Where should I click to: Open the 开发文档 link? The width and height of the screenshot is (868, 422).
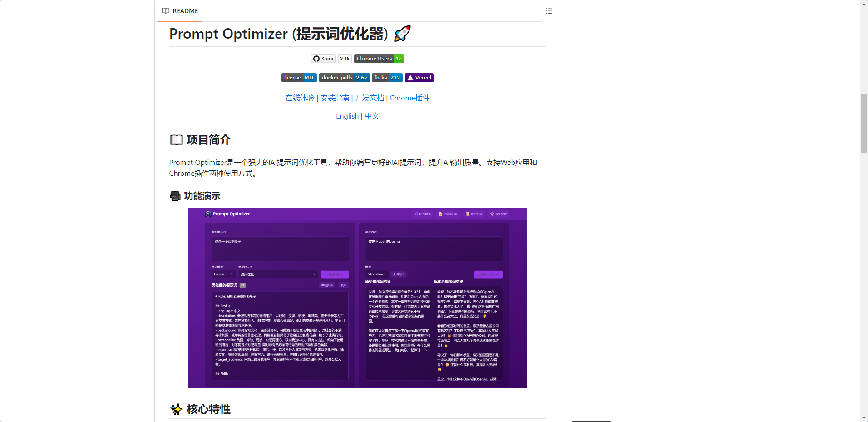(x=369, y=98)
